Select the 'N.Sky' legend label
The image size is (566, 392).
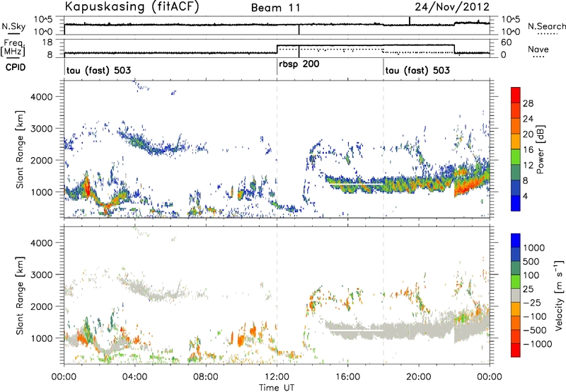click(13, 26)
